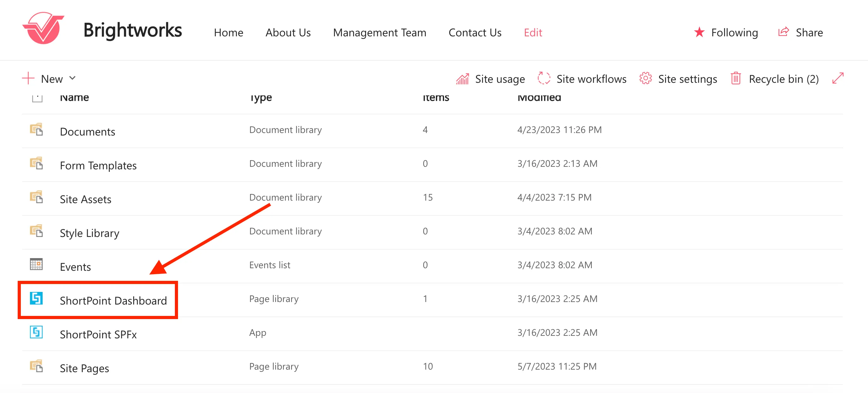Click the Documents library icon
Screen dimensions: 868x393
click(36, 130)
